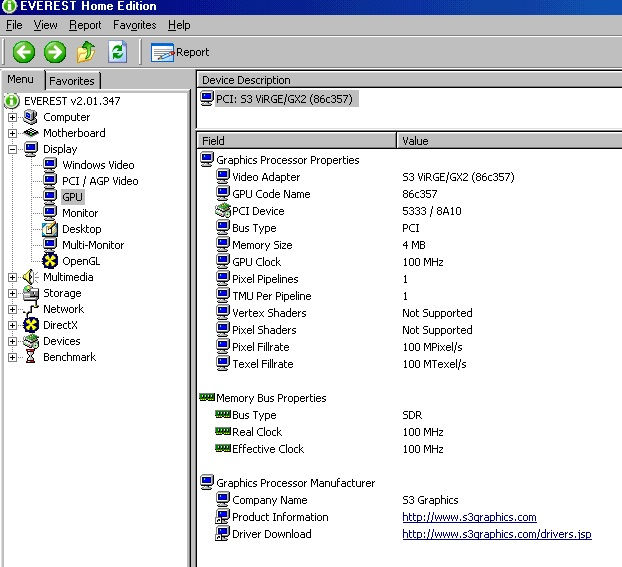
Task: Go forward with the green right arrow
Action: click(x=55, y=52)
